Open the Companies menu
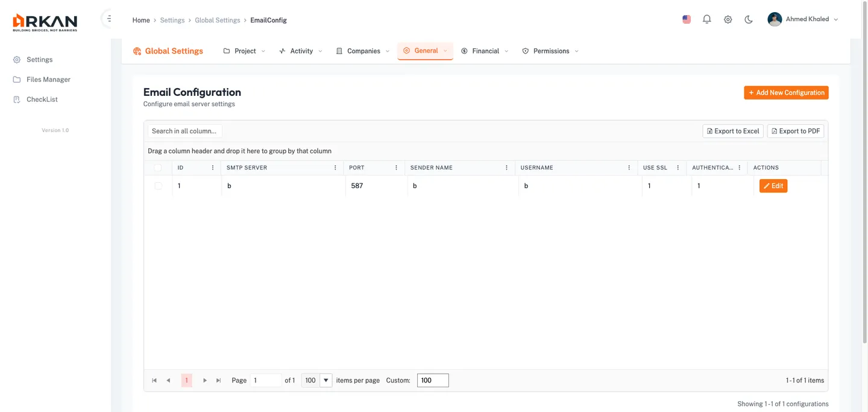This screenshot has width=868, height=412. point(363,51)
